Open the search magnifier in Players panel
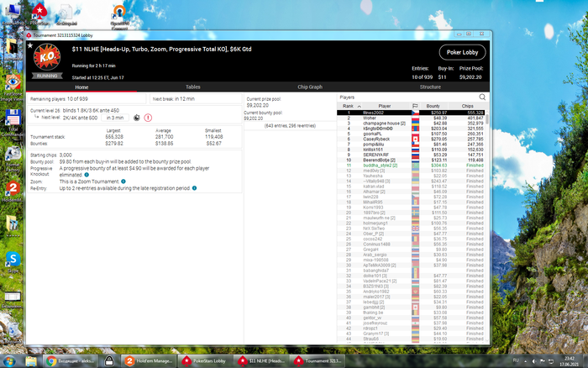The image size is (588, 368). tap(482, 97)
